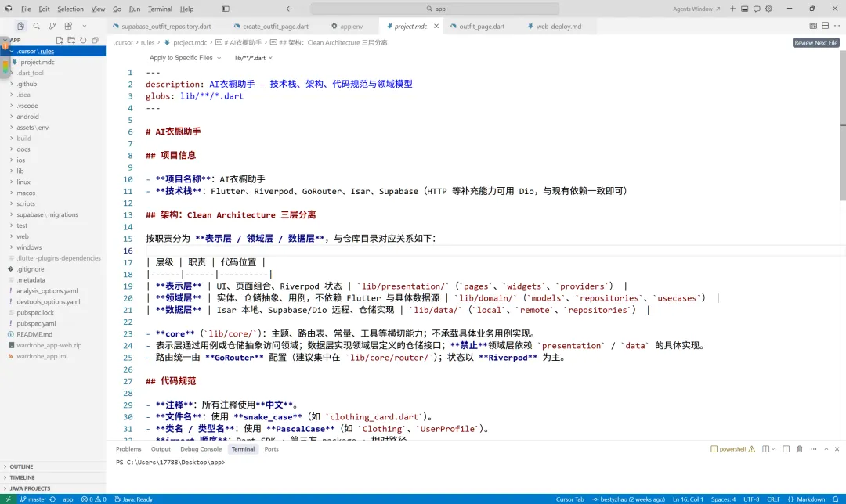Go back with the navigation arrow

[289, 9]
